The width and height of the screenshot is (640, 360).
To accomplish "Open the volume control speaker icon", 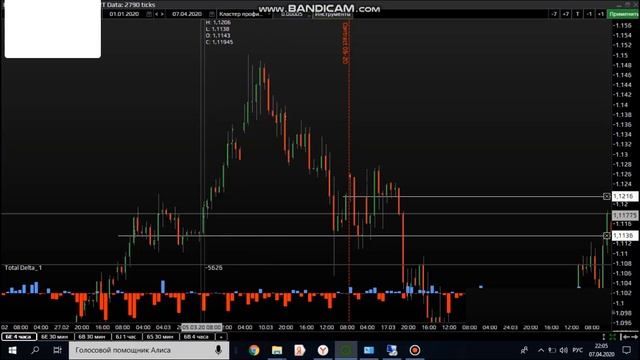I will (564, 350).
